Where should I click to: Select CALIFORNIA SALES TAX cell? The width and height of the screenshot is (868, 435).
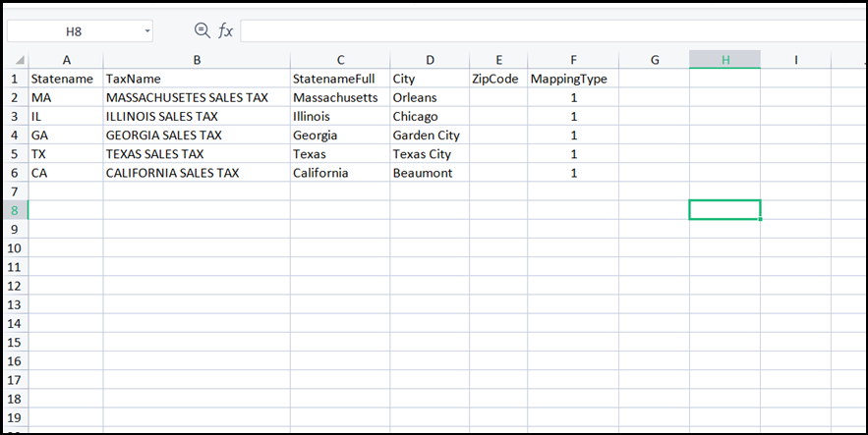pyautogui.click(x=197, y=173)
